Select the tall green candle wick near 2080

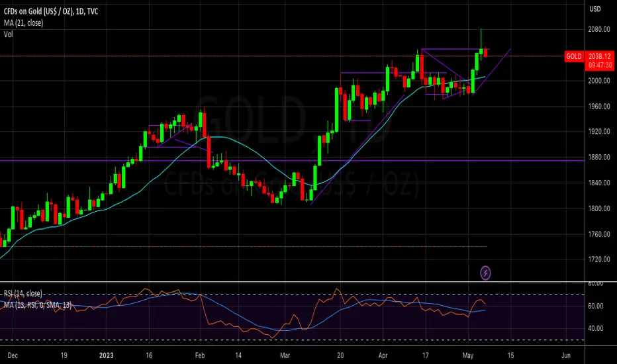(481, 39)
